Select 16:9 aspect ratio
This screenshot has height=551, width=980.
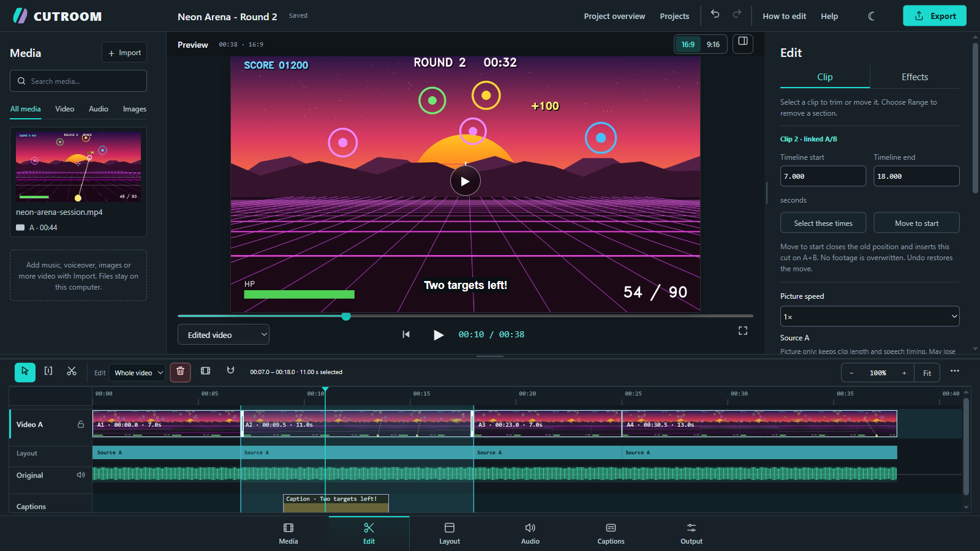(x=688, y=44)
